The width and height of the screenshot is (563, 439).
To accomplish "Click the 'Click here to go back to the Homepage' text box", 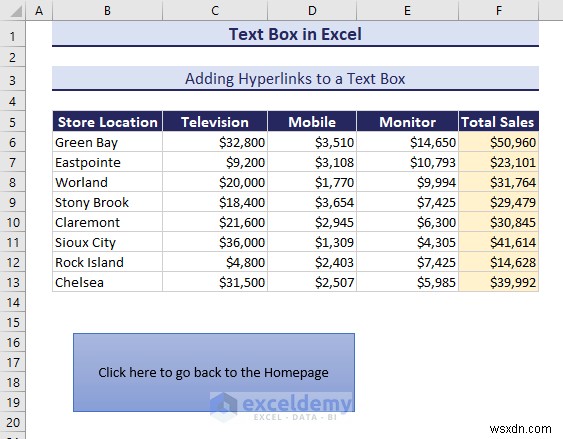I will (214, 372).
